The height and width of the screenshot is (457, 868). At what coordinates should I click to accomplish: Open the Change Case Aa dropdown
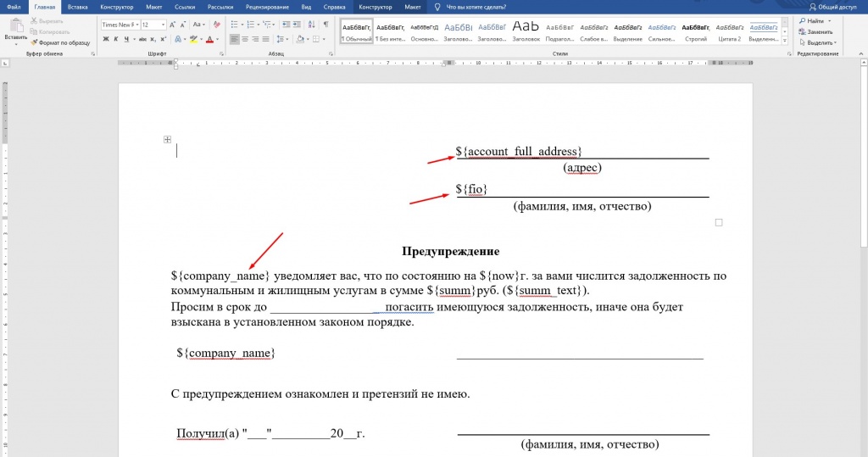198,25
